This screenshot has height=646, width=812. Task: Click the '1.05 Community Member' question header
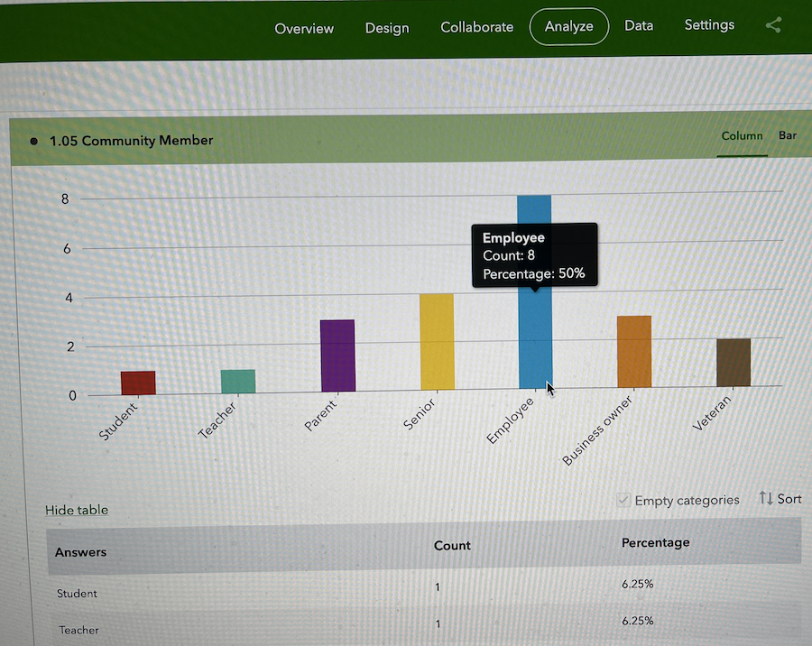[132, 141]
